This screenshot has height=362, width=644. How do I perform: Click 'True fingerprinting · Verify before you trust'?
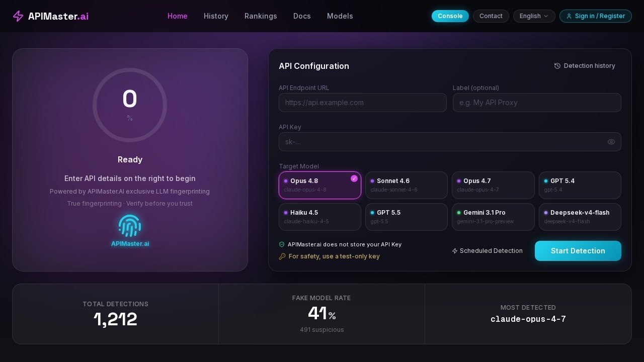click(x=130, y=204)
